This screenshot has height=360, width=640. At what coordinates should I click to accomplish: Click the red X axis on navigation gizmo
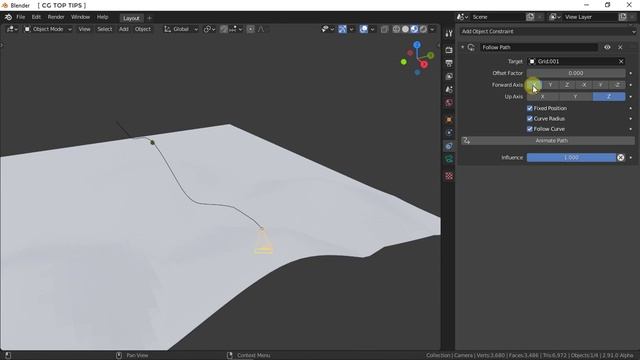coord(424,64)
